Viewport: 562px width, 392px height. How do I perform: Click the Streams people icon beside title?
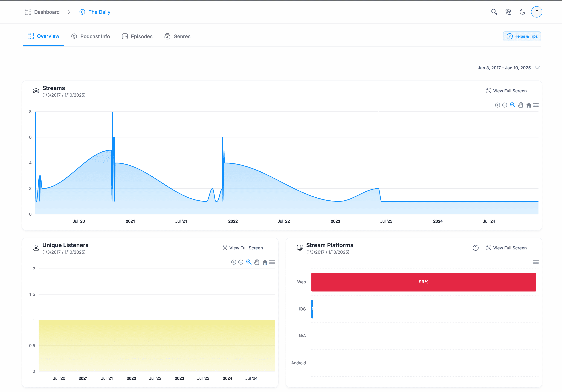(36, 91)
